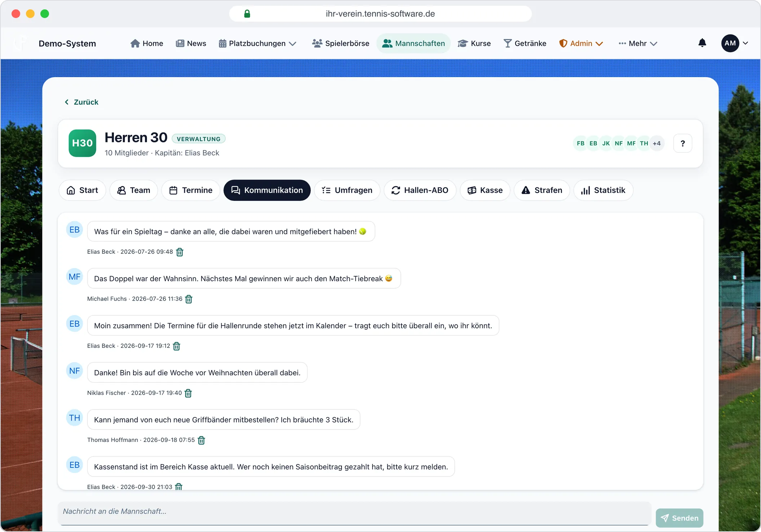
Task: Switch to the Start tab
Action: (82, 190)
